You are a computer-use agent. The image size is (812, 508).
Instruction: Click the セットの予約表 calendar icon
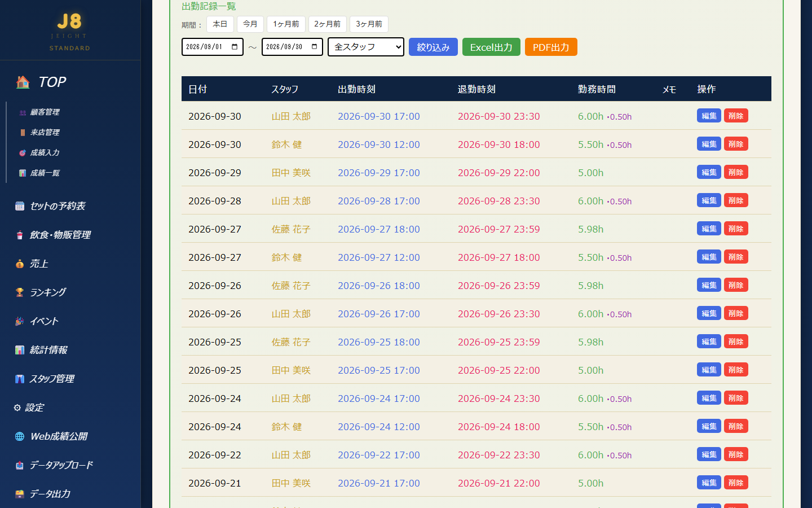click(20, 206)
